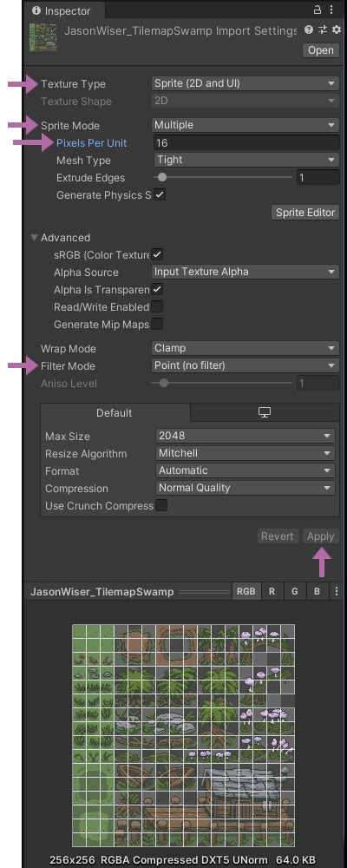Show only the B channel in preview
This screenshot has height=868, width=347.
tap(318, 591)
